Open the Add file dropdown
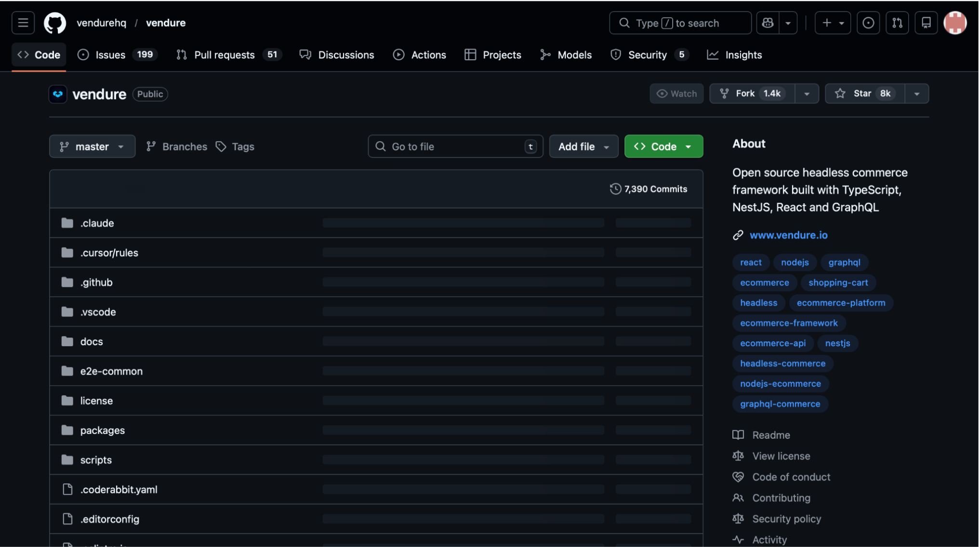This screenshot has width=980, height=547. click(x=583, y=146)
